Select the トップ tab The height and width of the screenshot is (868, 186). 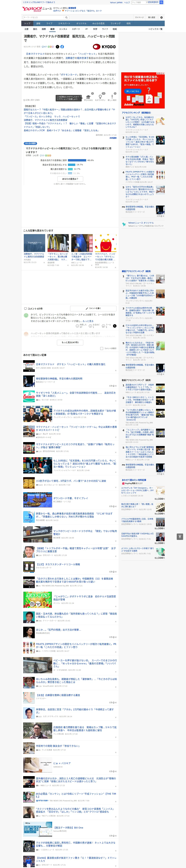coord(27,24)
